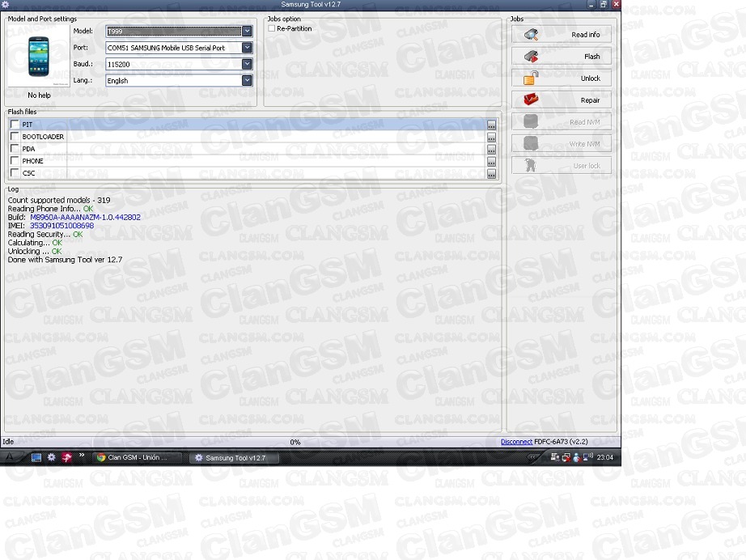Click the pink quick launch icon
Screen dimensions: 746x560
pyautogui.click(x=66, y=458)
